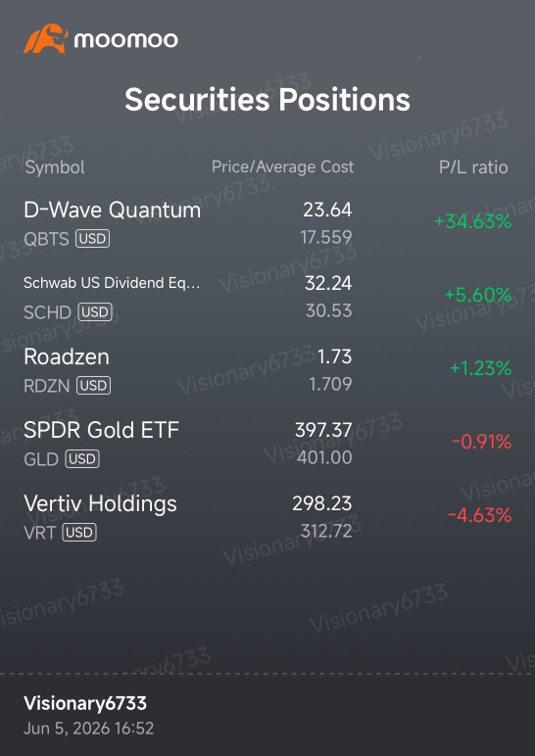Tap the Visionary6733 username at bottom

(x=85, y=703)
